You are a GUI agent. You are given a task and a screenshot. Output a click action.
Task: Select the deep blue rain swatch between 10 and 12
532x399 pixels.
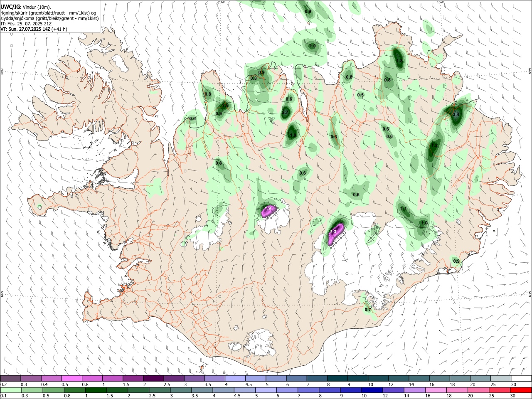[x=372, y=390]
